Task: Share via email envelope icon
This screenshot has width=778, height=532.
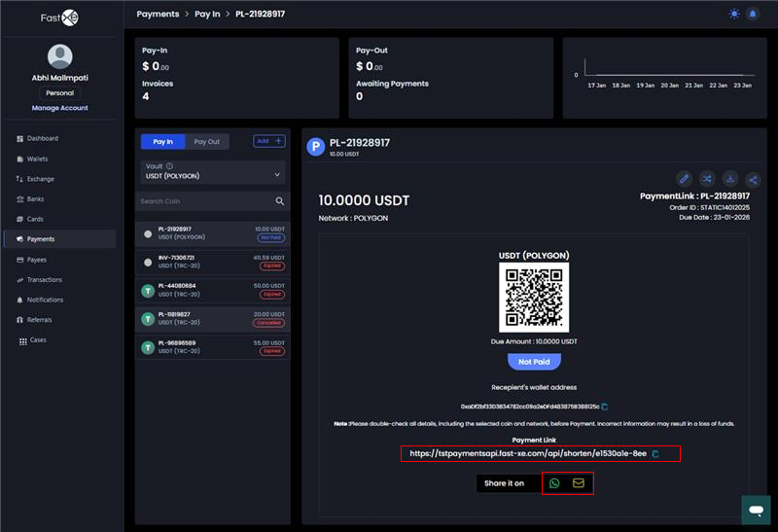Action: [578, 482]
